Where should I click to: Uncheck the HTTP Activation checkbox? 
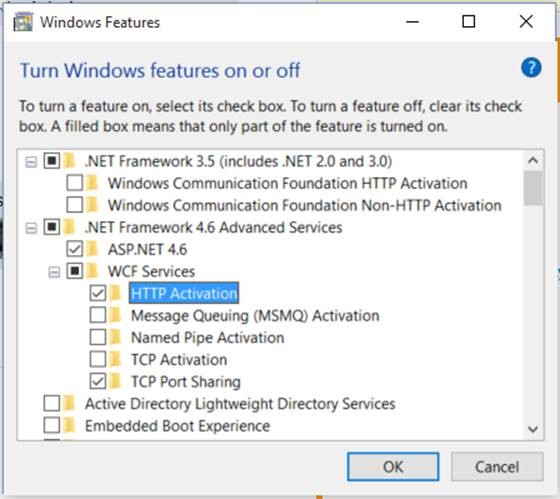[98, 293]
